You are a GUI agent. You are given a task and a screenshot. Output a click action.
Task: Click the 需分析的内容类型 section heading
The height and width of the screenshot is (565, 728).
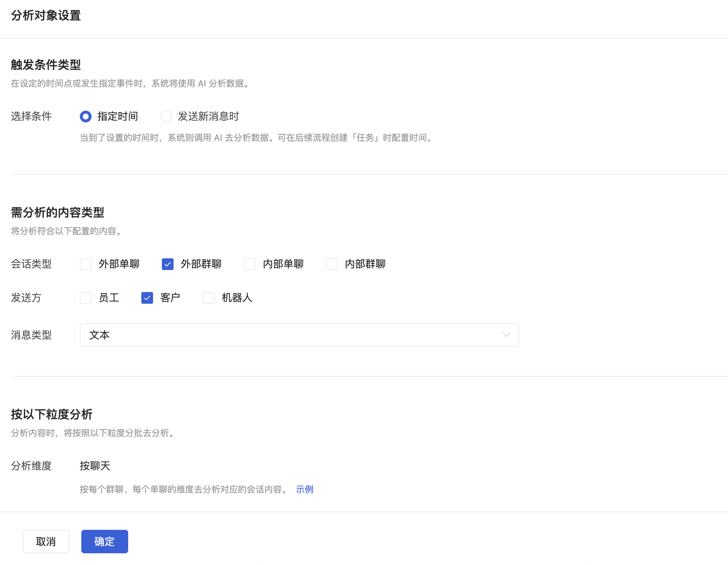point(57,213)
